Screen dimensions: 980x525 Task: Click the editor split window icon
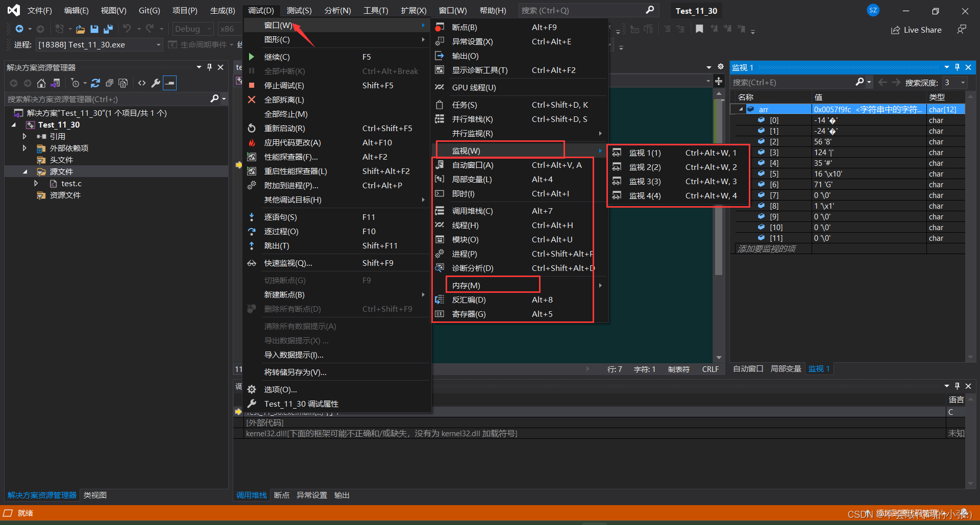[719, 81]
